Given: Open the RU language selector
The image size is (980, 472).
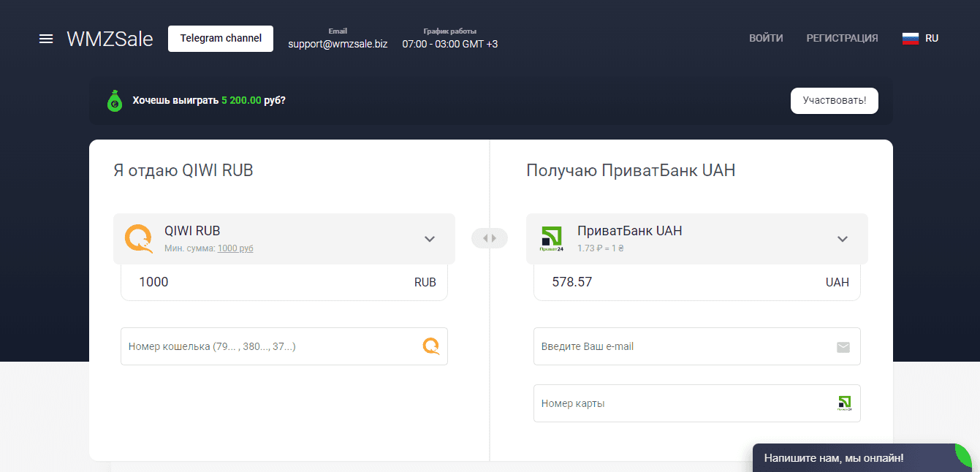Looking at the screenshot, I should pyautogui.click(x=929, y=37).
